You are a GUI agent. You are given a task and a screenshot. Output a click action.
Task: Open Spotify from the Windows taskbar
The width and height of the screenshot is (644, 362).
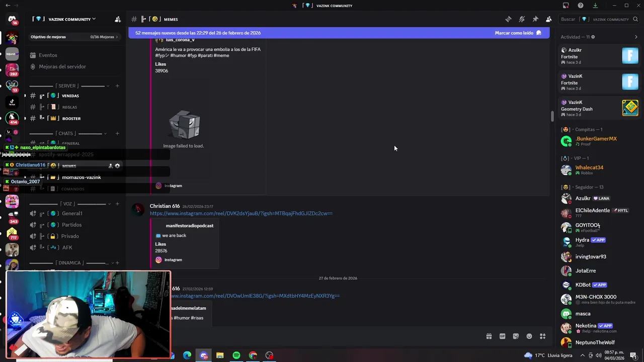coord(236,355)
